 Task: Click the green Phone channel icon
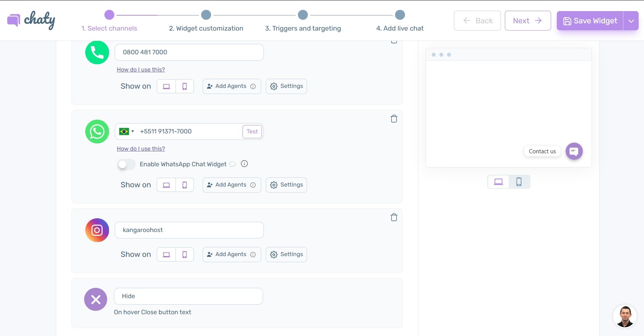tap(97, 53)
